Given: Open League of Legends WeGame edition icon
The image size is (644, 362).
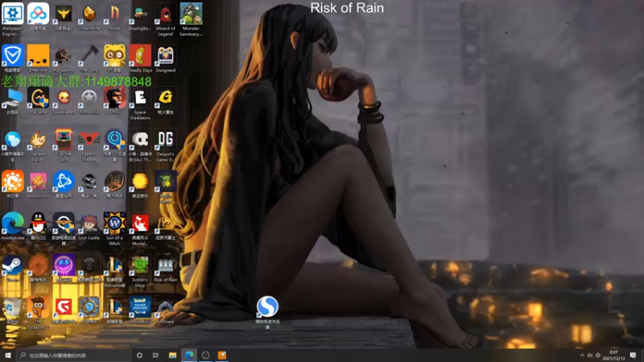Looking at the screenshot, I should tap(114, 271).
